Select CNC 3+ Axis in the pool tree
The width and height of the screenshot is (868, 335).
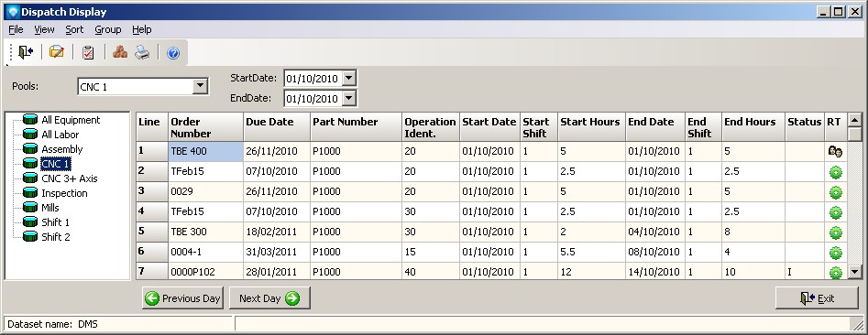pos(69,178)
